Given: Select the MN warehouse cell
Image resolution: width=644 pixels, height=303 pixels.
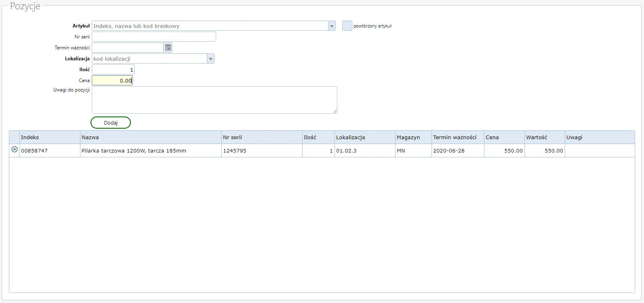Looking at the screenshot, I should tap(413, 150).
